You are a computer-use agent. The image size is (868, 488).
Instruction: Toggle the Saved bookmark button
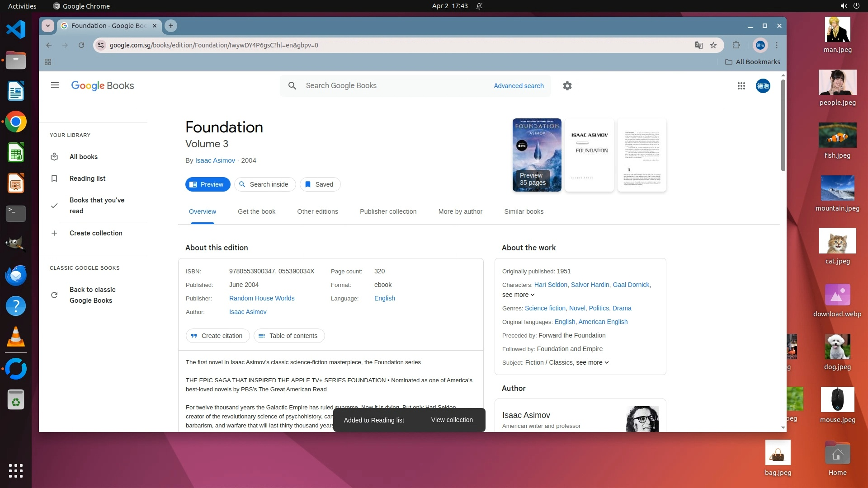tap(320, 184)
